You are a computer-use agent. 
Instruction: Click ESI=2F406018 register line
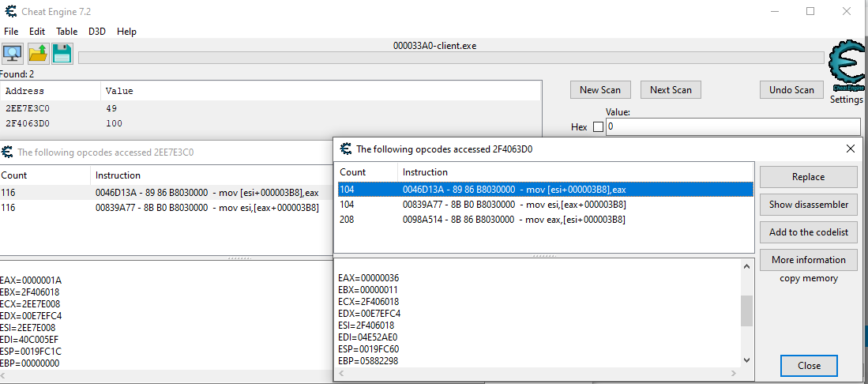366,326
